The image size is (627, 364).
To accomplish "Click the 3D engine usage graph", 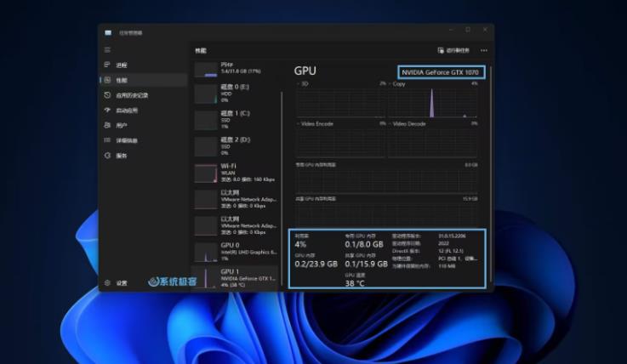I will point(340,103).
